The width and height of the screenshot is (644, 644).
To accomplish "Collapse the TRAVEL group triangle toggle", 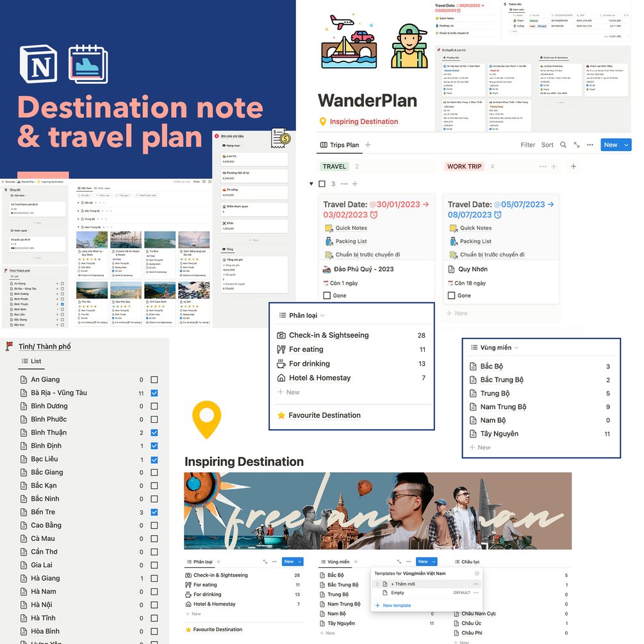I will point(311,184).
